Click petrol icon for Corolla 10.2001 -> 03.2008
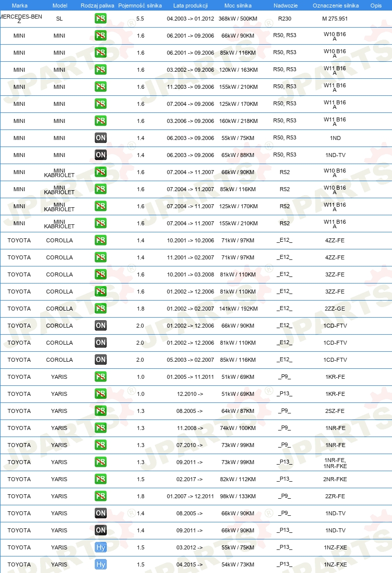This screenshot has width=392, height=573. coord(101,274)
